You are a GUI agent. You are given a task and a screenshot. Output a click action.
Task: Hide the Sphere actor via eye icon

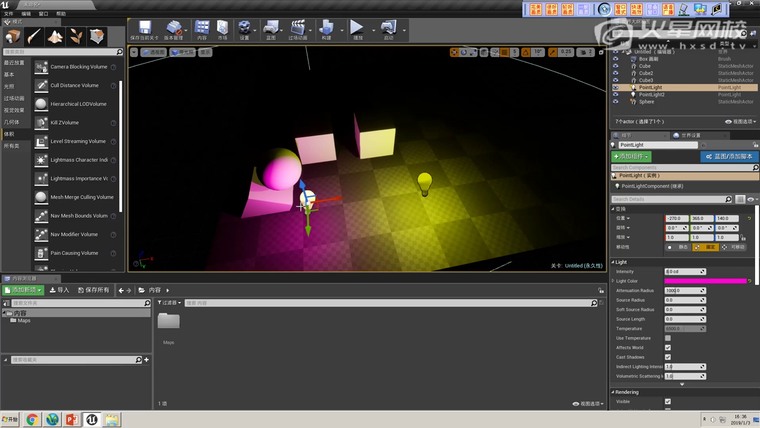(x=616, y=101)
